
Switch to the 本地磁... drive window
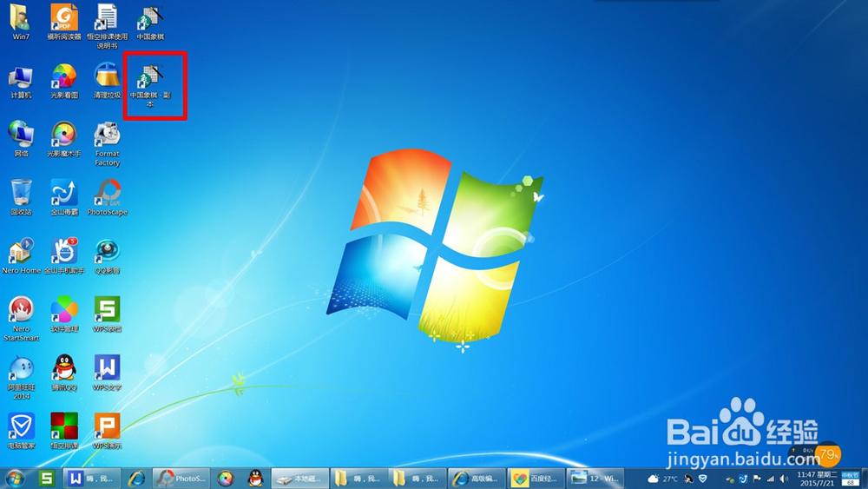pyautogui.click(x=299, y=479)
